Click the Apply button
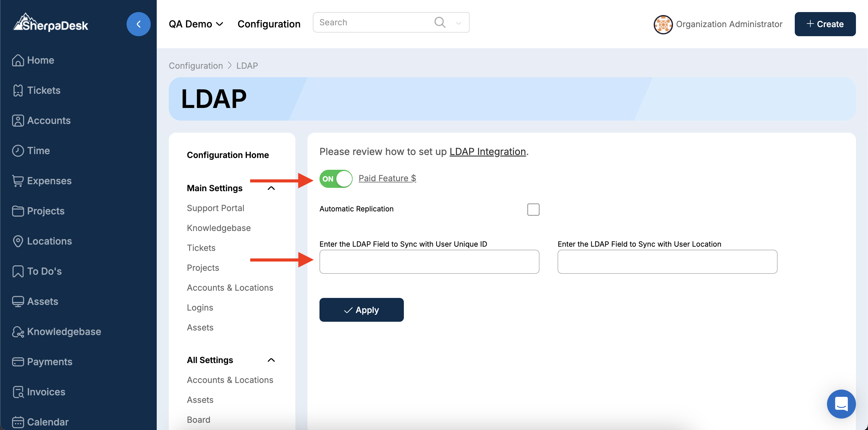This screenshot has height=430, width=868. point(361,310)
